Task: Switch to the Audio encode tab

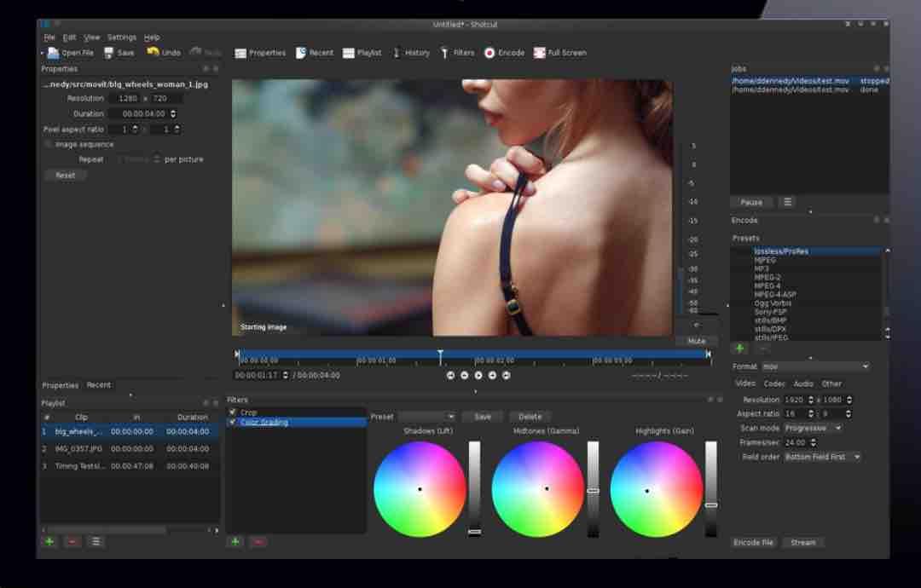Action: pos(803,383)
